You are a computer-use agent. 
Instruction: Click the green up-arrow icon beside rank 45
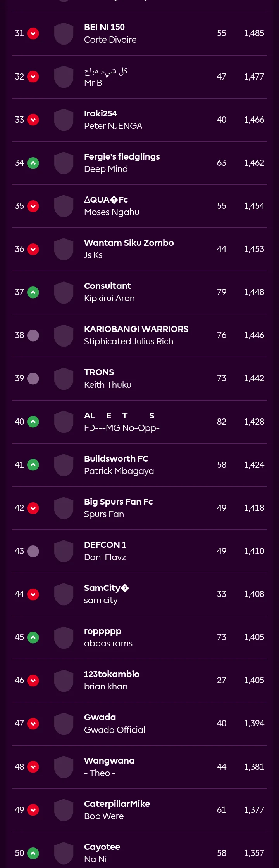[x=33, y=637]
